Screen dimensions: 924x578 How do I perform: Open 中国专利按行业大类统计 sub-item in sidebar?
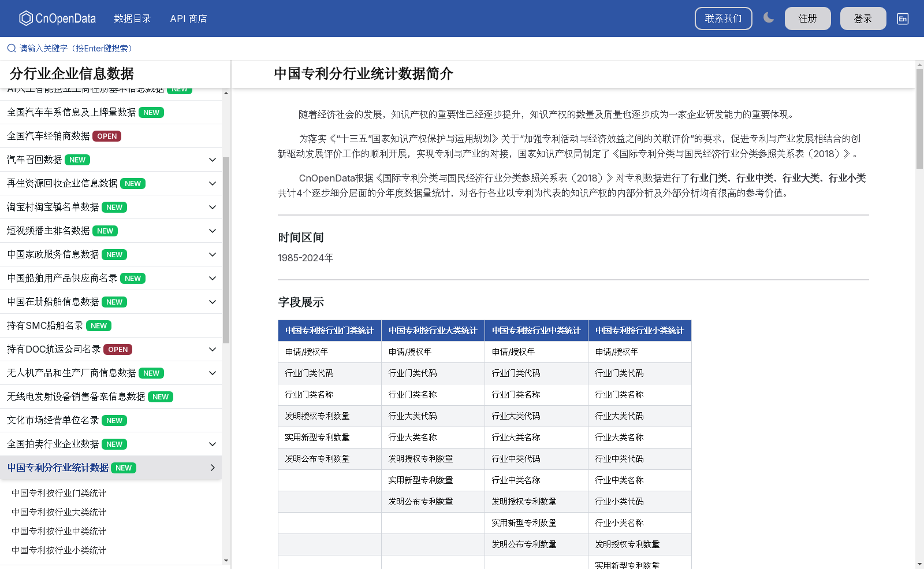coord(59,512)
